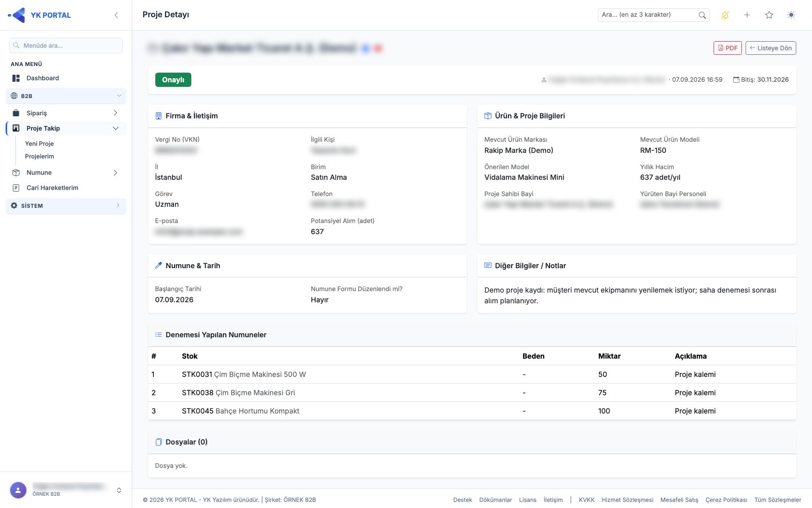Click Numune & Tarih dropper icon
Viewport: 812px width, 508px height.
click(158, 265)
